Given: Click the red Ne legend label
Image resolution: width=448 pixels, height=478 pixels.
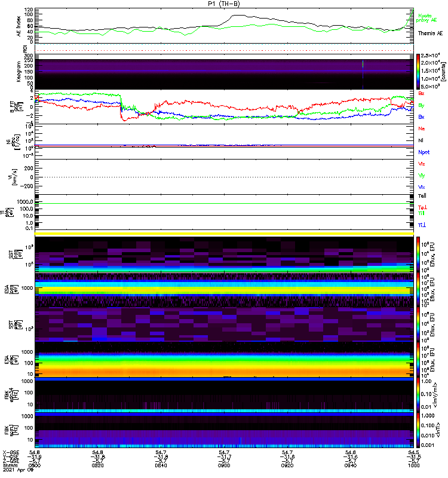Looking at the screenshot, I should coord(422,128).
